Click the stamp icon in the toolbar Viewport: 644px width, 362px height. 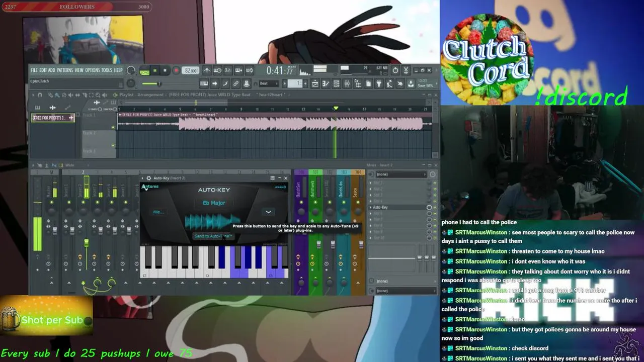pos(246,83)
